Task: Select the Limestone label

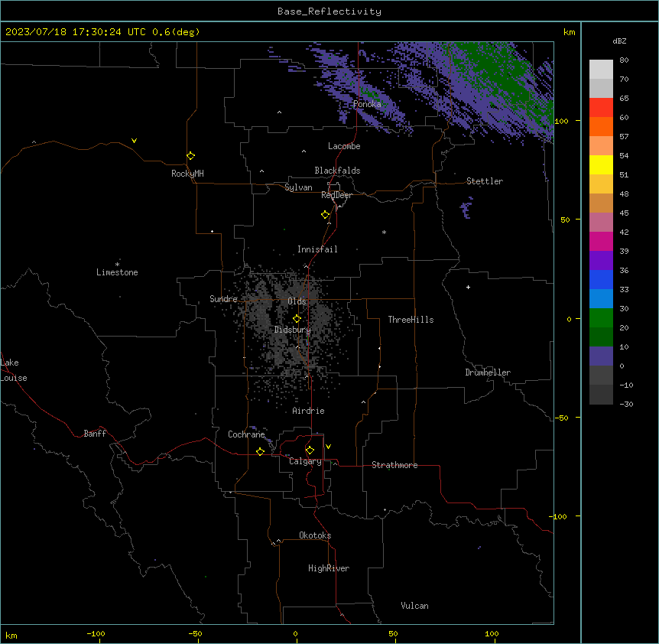Action: [x=117, y=272]
